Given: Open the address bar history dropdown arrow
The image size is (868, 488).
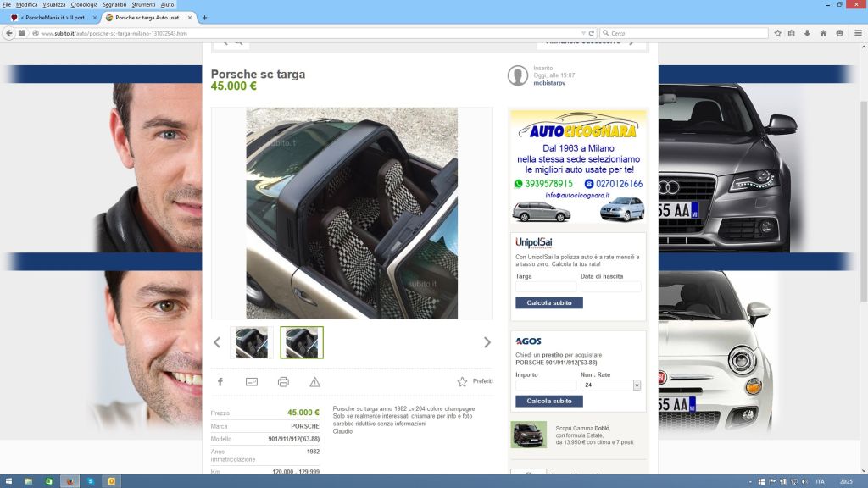Looking at the screenshot, I should point(583,33).
